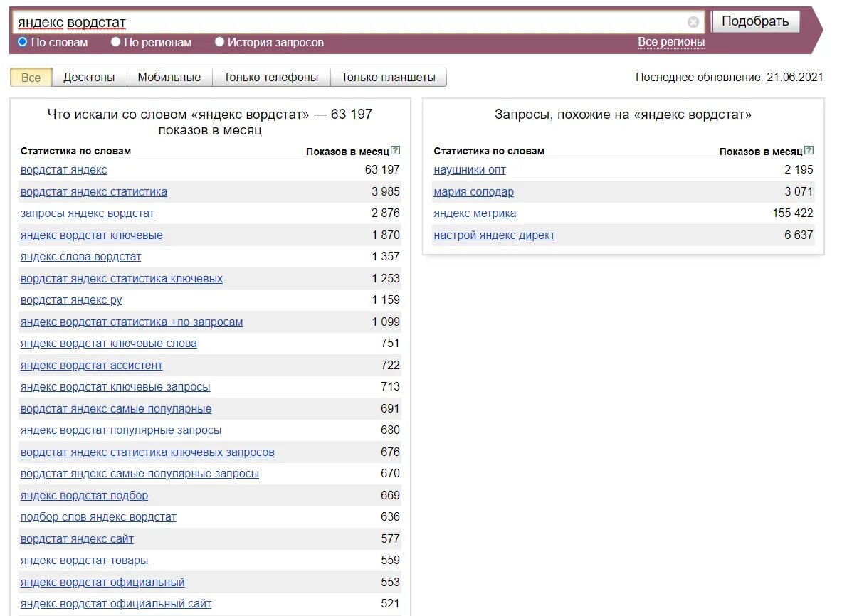Open the 'вордстат яндекс' query link
Screen dimensions: 842x616
tap(63, 170)
